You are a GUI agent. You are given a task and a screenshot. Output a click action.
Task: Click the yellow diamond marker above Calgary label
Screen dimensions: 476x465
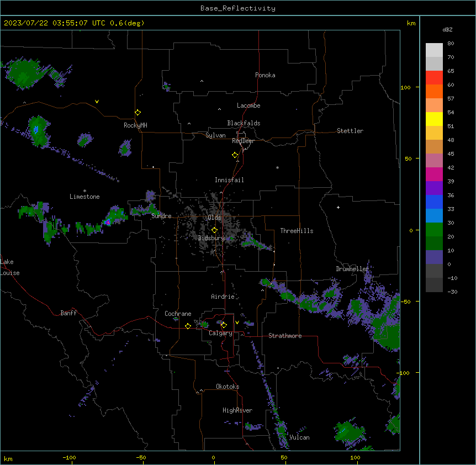[224, 325]
